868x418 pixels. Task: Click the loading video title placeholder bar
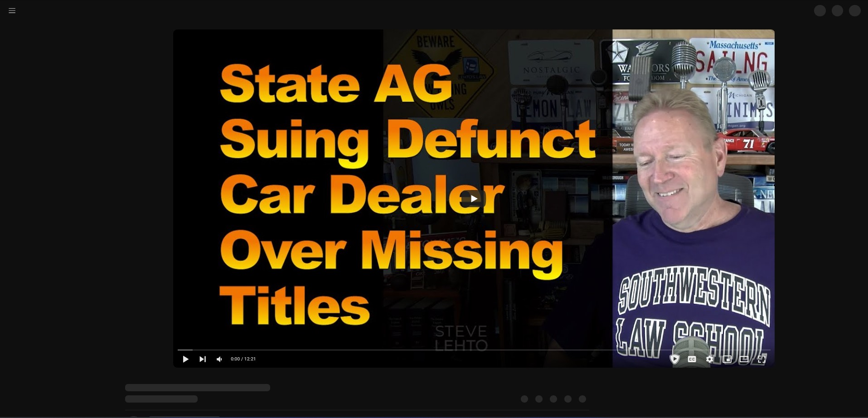(198, 388)
